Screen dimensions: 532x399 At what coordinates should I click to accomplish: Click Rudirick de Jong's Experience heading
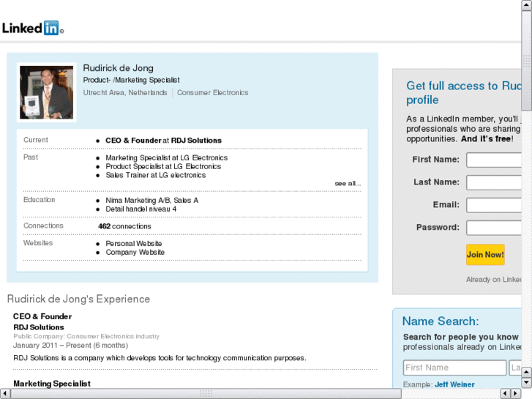pyautogui.click(x=78, y=299)
